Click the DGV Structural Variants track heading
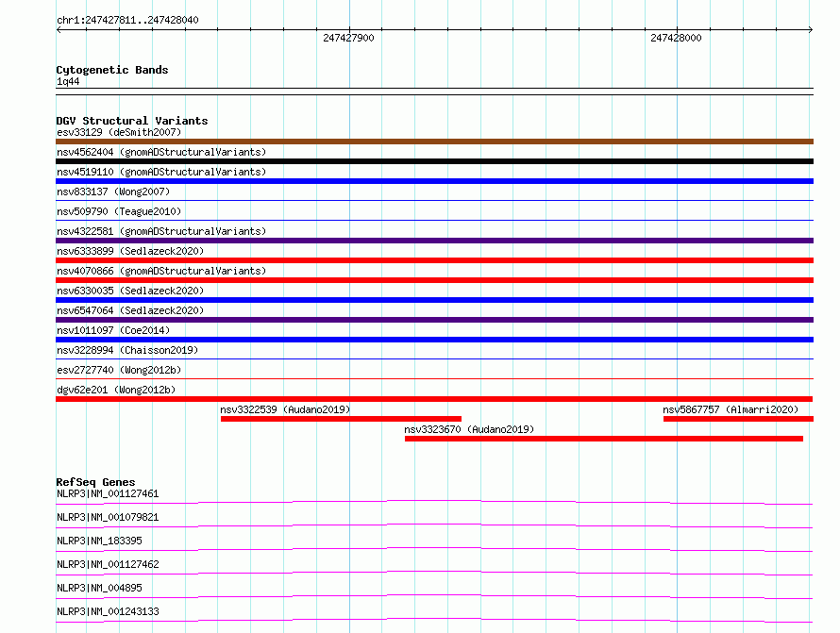The width and height of the screenshot is (840, 633). tap(131, 121)
